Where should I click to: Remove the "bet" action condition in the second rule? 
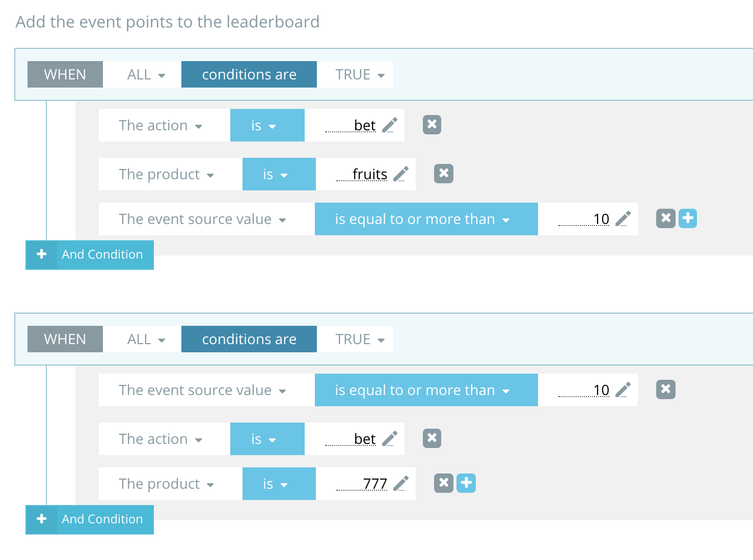[432, 438]
